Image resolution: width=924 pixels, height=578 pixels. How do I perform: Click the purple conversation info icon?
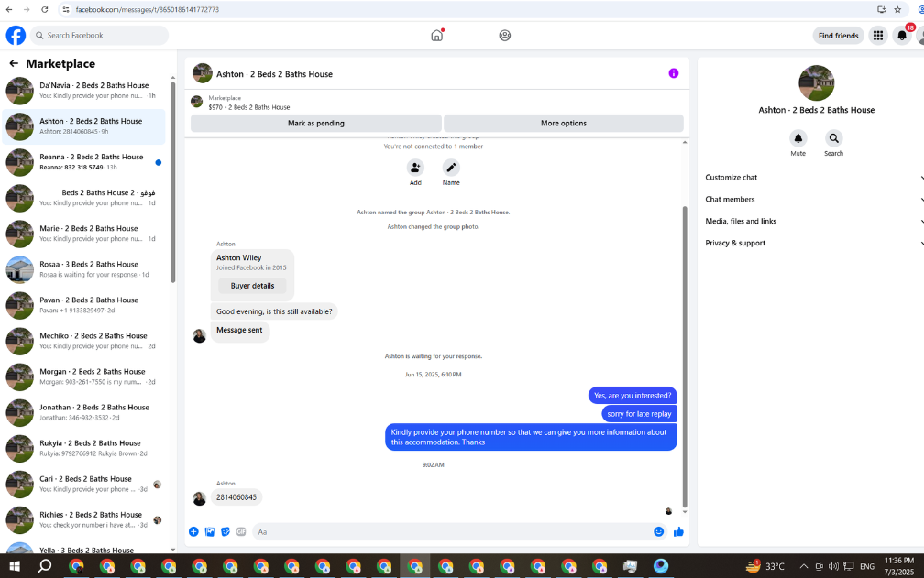click(674, 73)
